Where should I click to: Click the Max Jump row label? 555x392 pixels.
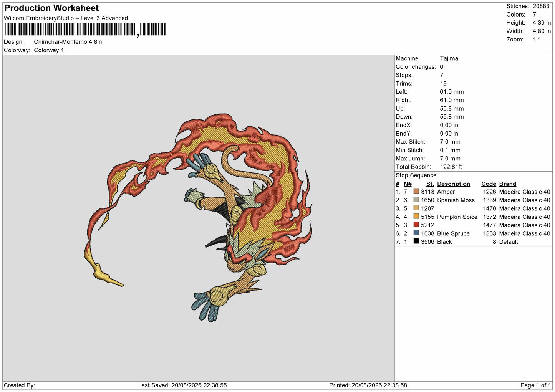pos(410,159)
